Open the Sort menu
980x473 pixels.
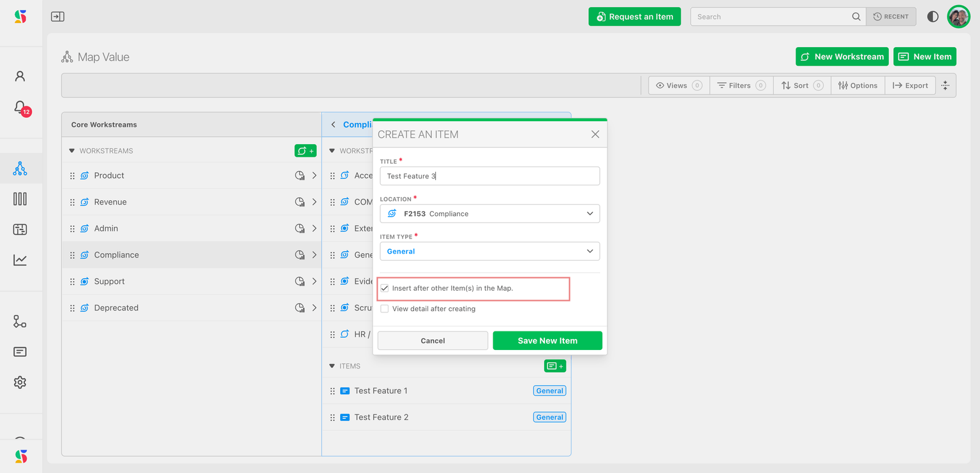(x=801, y=85)
